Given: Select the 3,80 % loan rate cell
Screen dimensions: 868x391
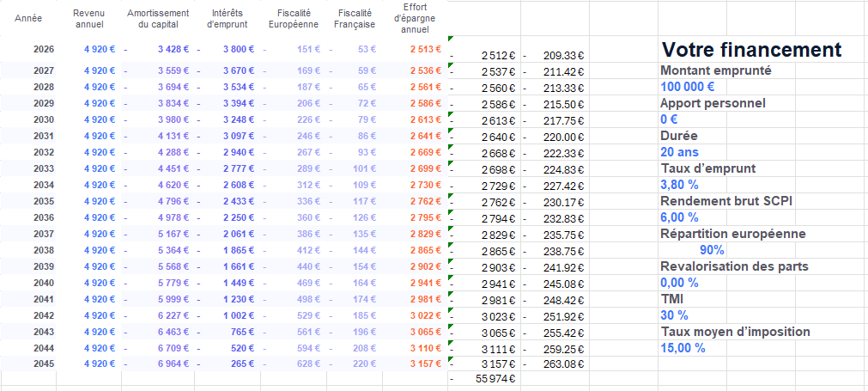Looking at the screenshot, I should (681, 185).
